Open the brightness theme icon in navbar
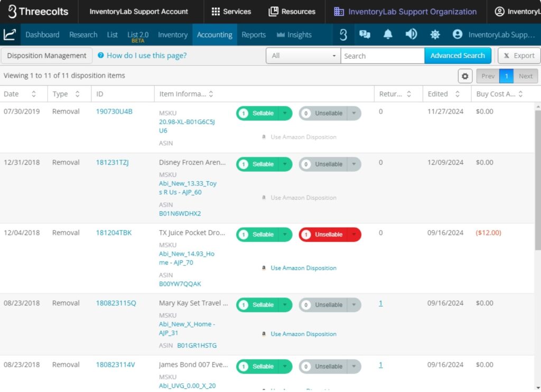Image resolution: width=541 pixels, height=392 pixels. pos(435,35)
